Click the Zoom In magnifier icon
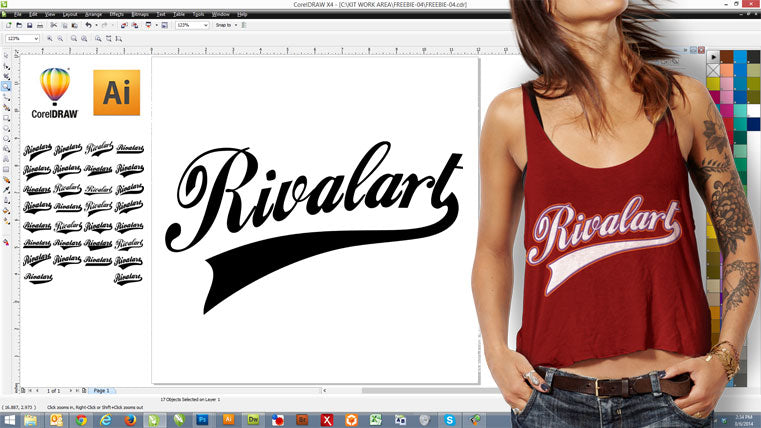761x428 pixels. pyautogui.click(x=47, y=39)
